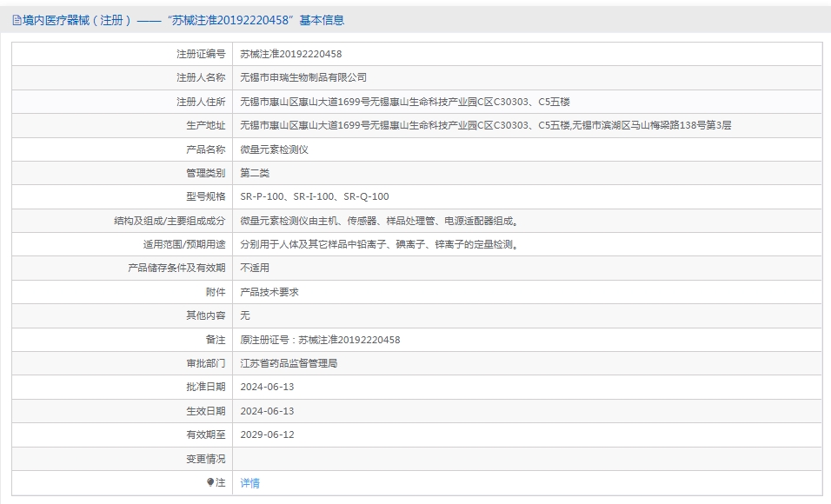The width and height of the screenshot is (831, 504).
Task: Select remark 原注册证号：苏械注准20192220458
Action: 320,340
